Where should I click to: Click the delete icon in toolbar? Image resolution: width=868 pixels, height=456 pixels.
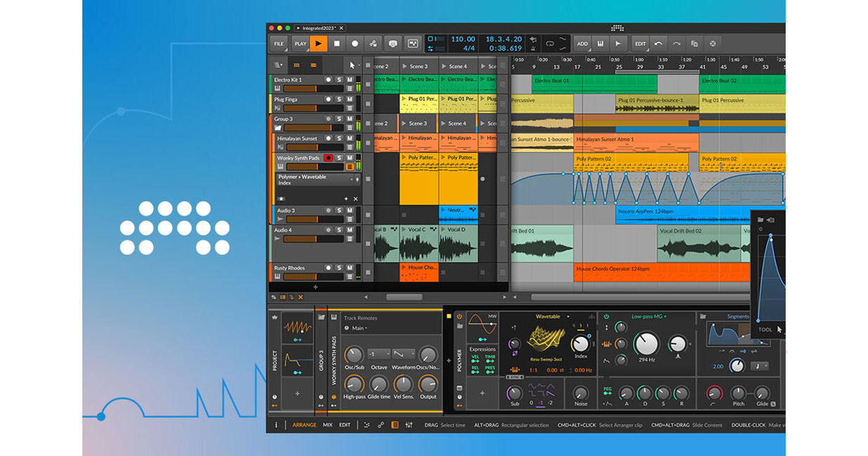click(x=713, y=44)
